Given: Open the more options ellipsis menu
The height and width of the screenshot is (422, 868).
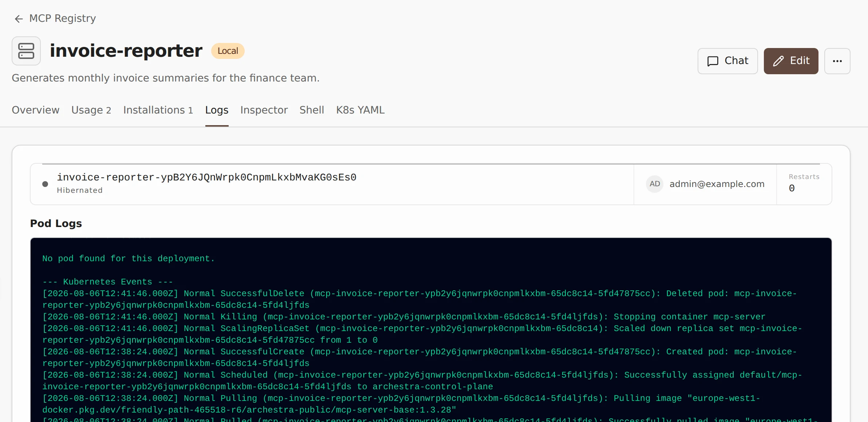Looking at the screenshot, I should pyautogui.click(x=837, y=61).
